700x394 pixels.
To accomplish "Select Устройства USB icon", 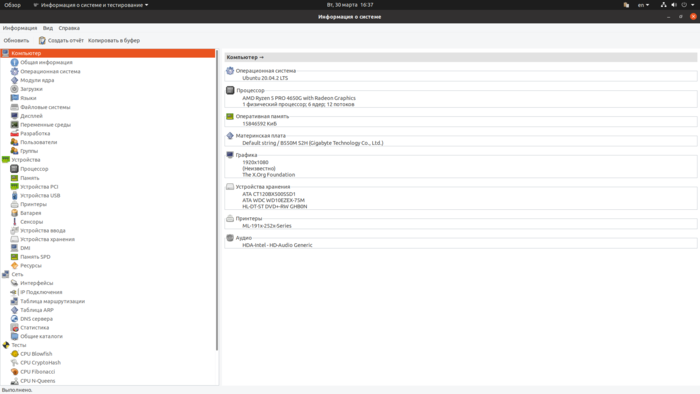I will 14,195.
